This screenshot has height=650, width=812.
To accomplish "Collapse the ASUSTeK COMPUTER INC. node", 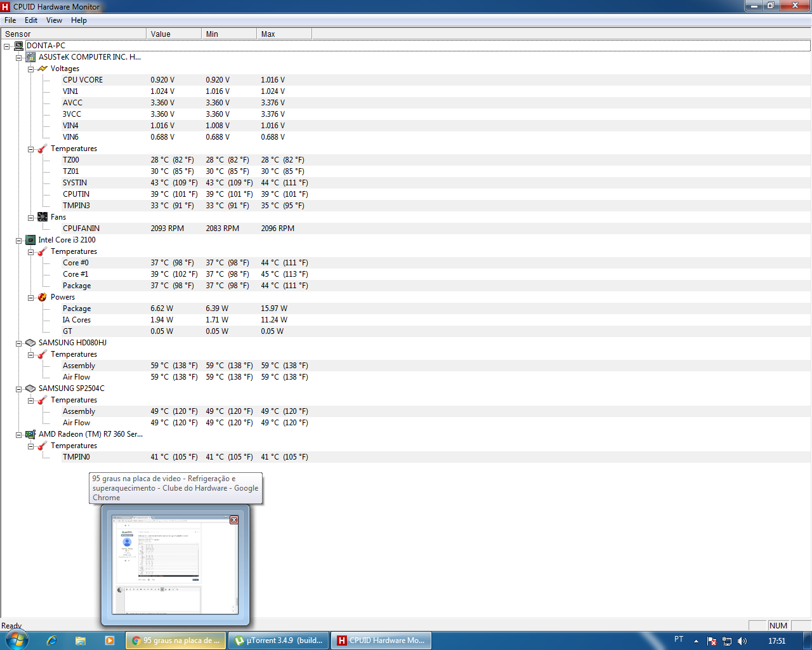I will [x=18, y=58].
